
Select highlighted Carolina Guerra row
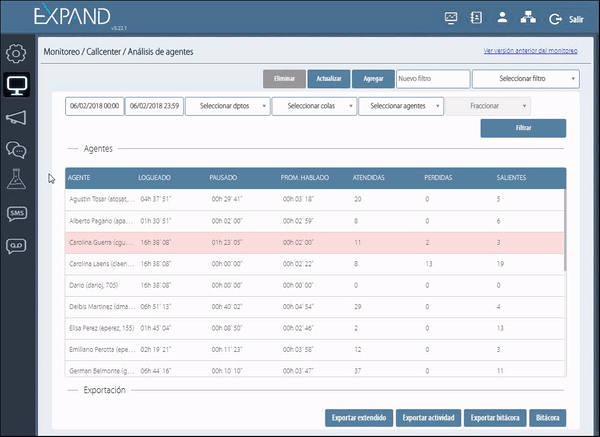pos(314,243)
